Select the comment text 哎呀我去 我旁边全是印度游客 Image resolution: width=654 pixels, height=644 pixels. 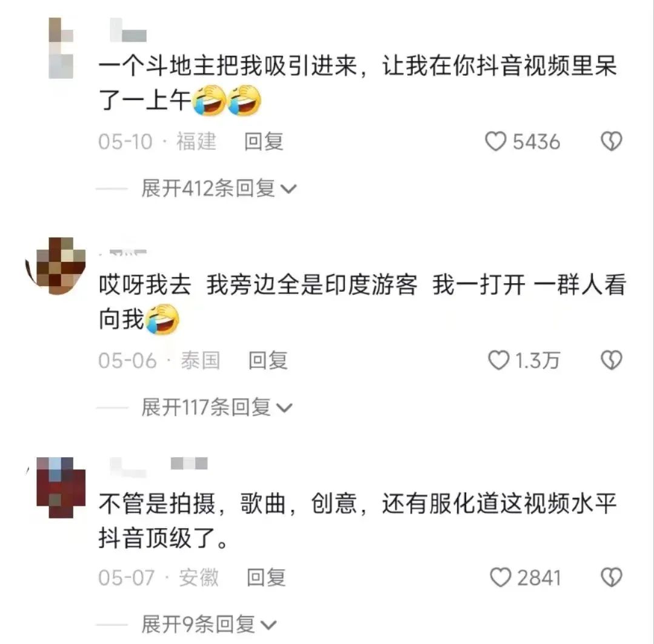(258, 285)
